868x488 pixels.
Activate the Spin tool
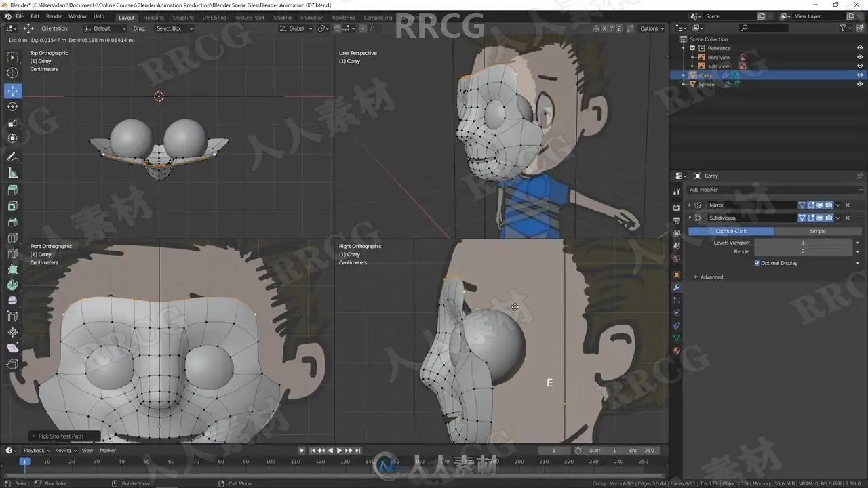tap(13, 285)
